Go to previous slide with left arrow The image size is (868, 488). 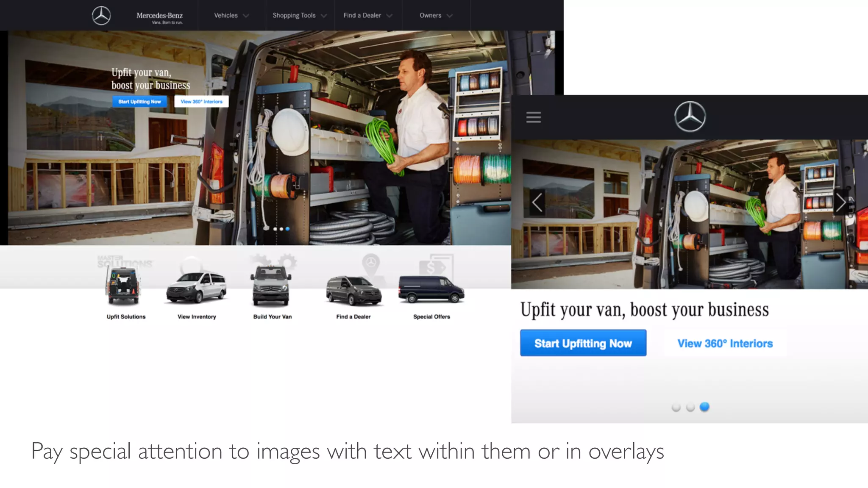pyautogui.click(x=537, y=202)
